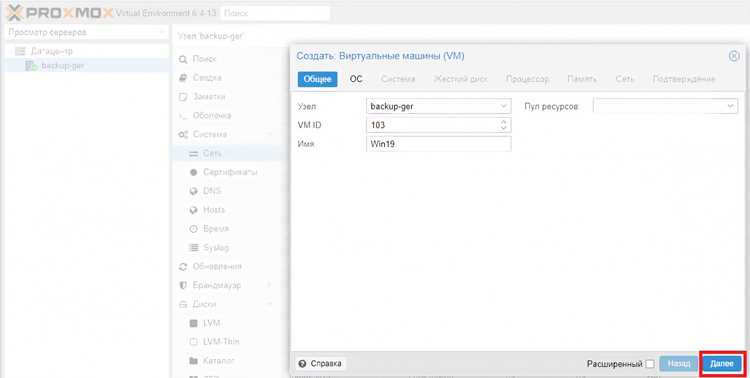
Task: Click the DNS globe icon
Action: pos(193,191)
